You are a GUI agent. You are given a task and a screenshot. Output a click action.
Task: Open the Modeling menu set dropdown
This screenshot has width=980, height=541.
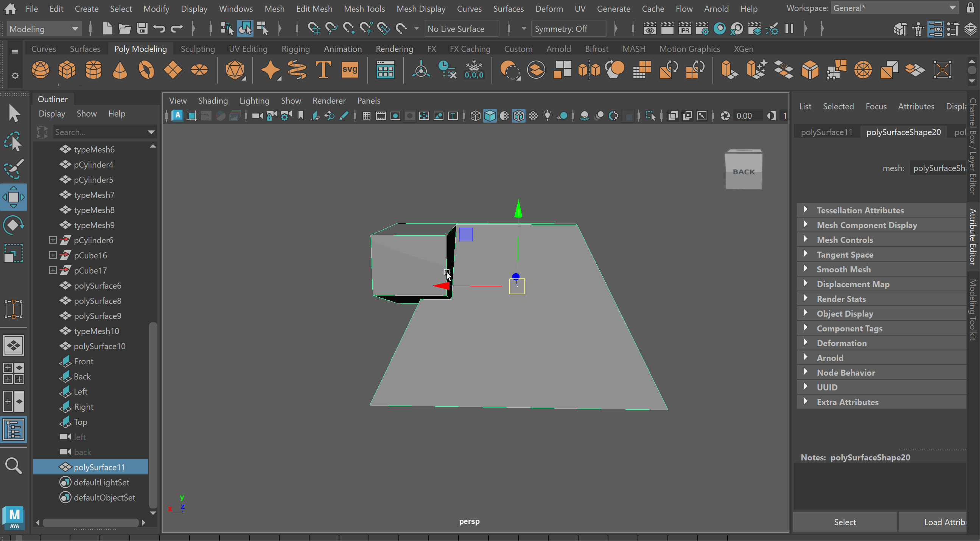point(44,29)
